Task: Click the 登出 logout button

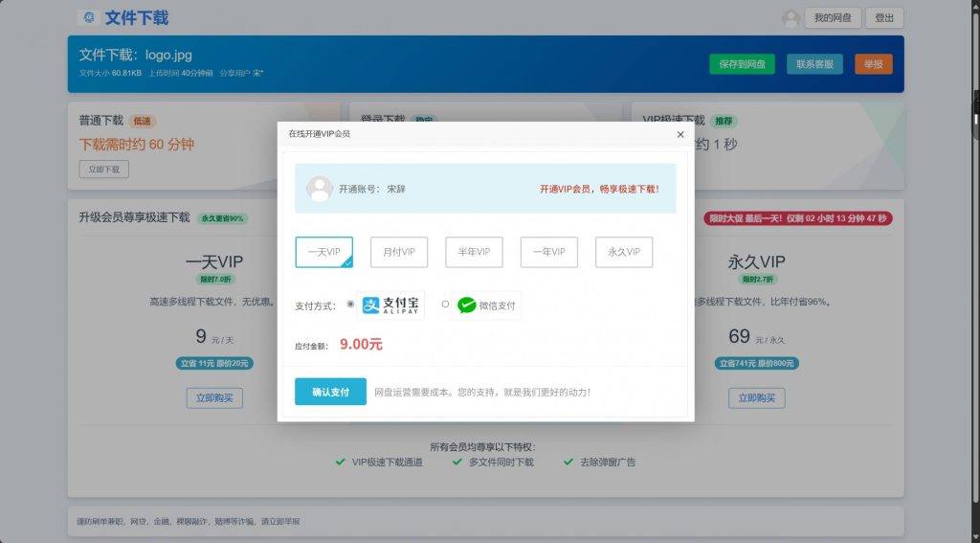Action: pos(884,17)
